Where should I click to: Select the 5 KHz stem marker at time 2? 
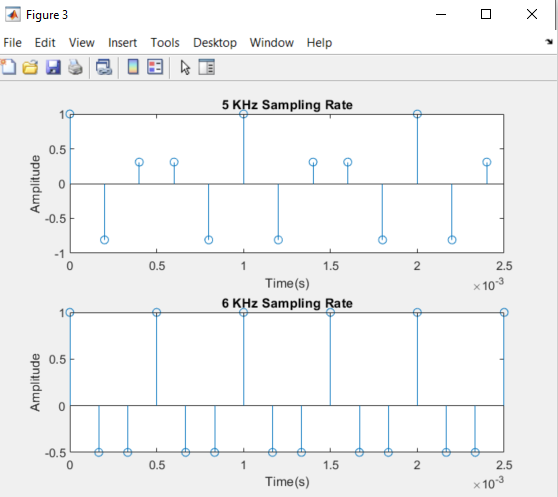click(417, 114)
